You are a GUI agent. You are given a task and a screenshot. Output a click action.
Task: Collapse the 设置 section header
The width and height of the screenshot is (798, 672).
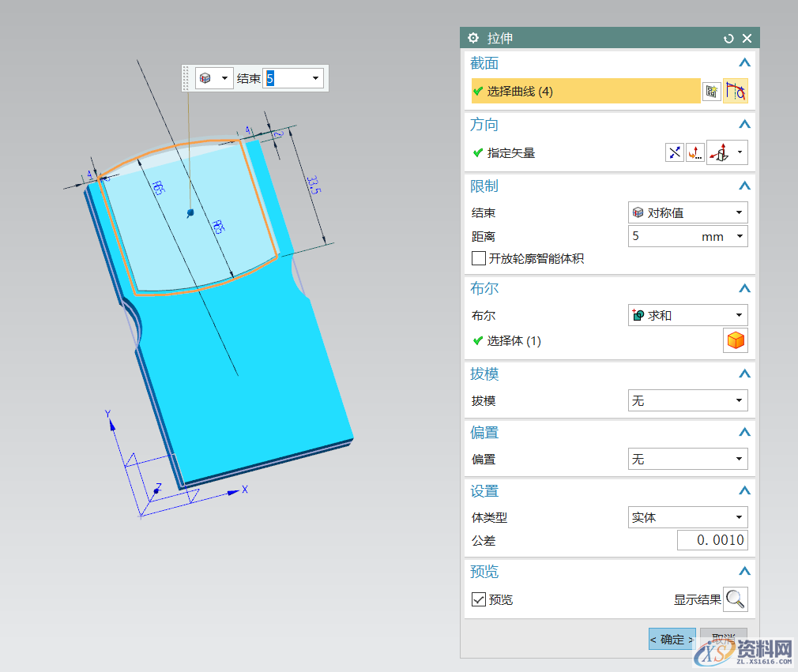click(743, 490)
